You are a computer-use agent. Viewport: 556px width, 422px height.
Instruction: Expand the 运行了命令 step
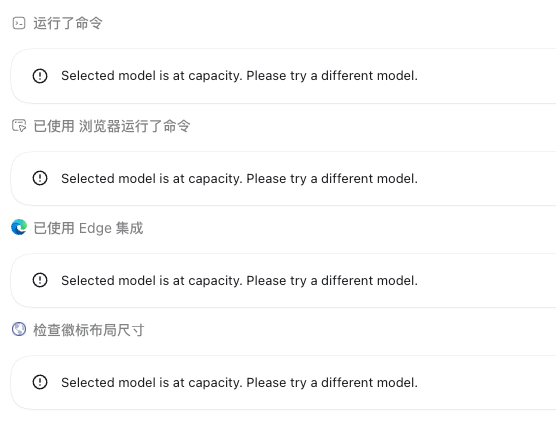(x=68, y=23)
